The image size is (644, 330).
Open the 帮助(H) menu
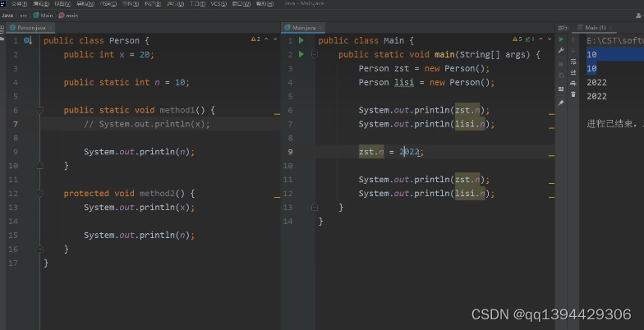click(x=264, y=3)
